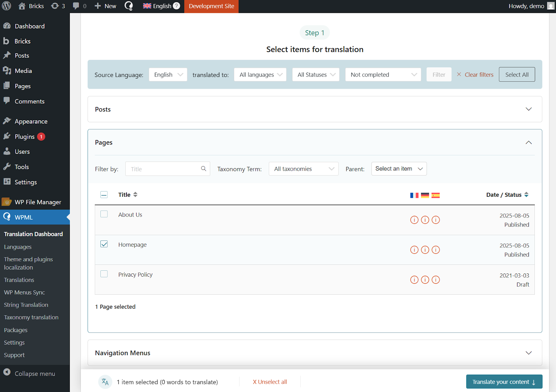Open the WPML icon in top admin bar
Image resolution: width=556 pixels, height=392 pixels.
(x=129, y=6)
